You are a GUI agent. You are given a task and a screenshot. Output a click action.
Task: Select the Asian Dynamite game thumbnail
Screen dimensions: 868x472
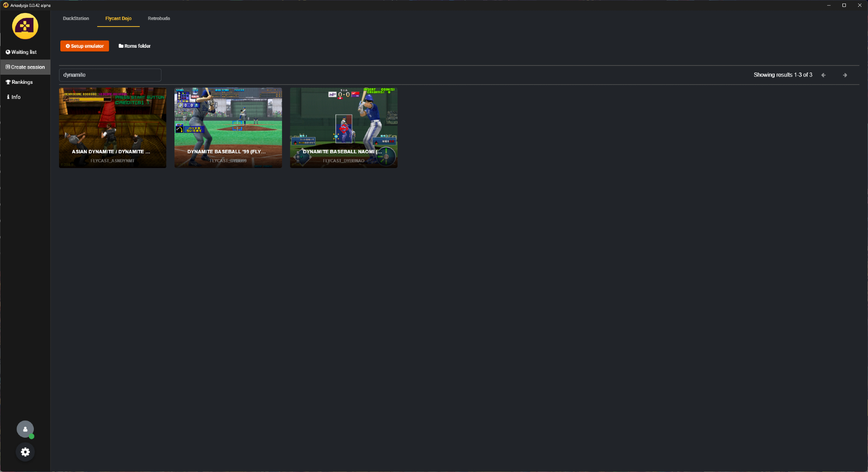[x=112, y=128]
